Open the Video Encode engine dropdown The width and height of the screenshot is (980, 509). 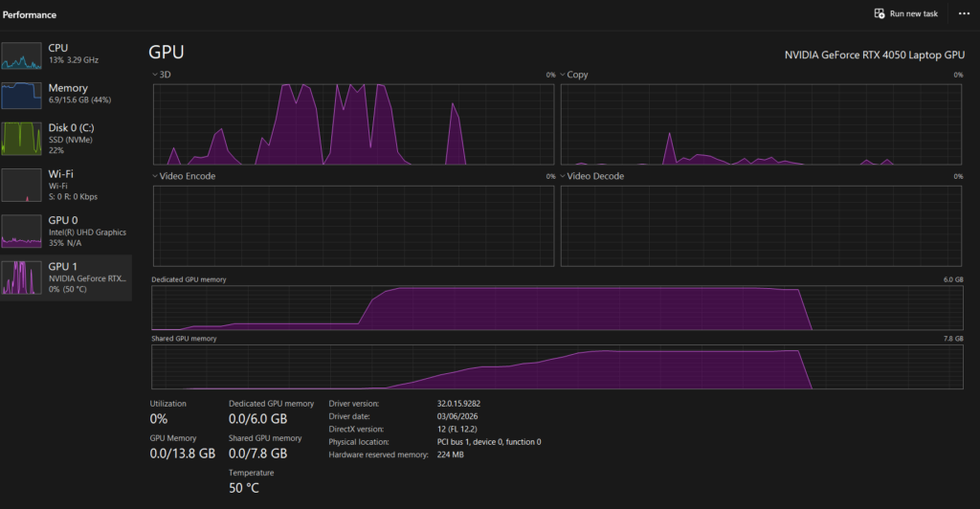click(x=155, y=176)
